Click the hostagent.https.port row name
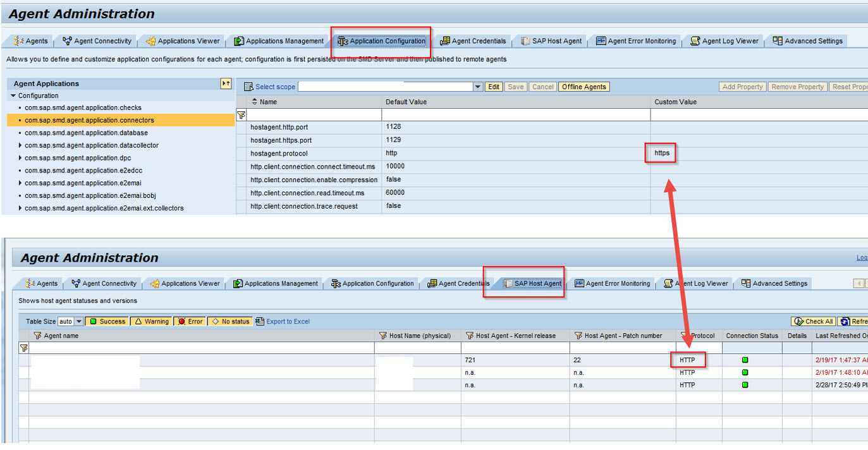The height and width of the screenshot is (450, 868). coord(281,140)
